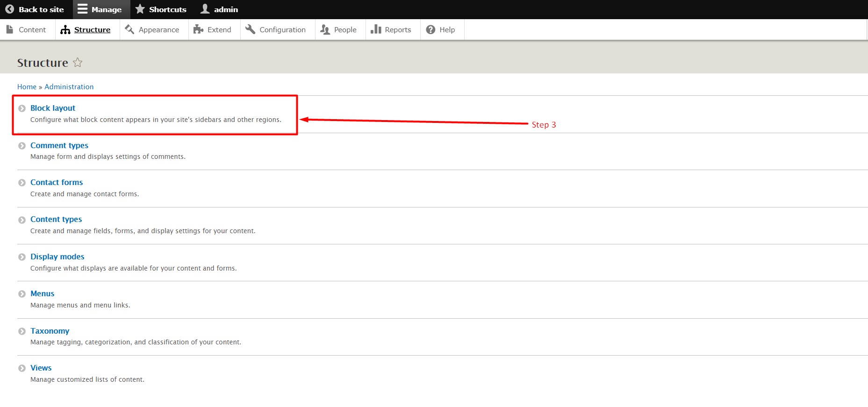Click arrow bullet beside Views

tap(22, 368)
